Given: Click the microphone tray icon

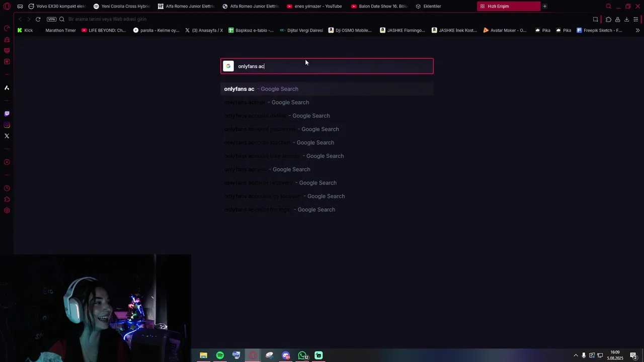Looking at the screenshot, I should (x=584, y=355).
